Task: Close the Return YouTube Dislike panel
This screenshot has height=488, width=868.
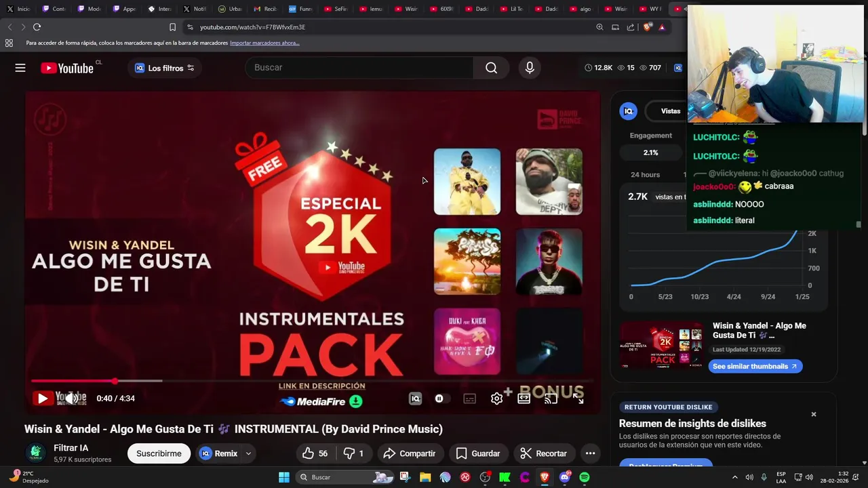Action: (x=814, y=414)
